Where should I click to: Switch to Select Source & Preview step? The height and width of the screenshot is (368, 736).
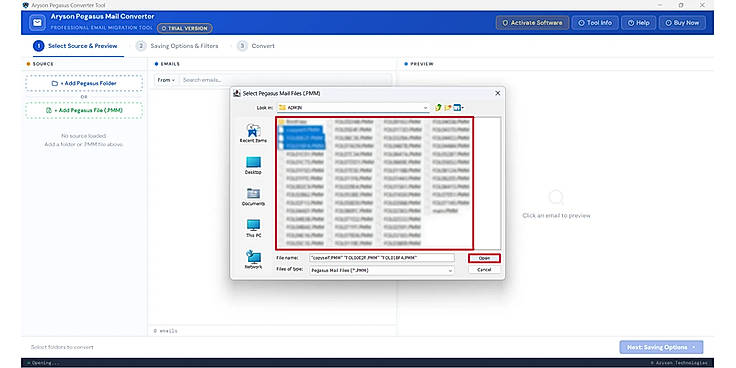[x=75, y=46]
